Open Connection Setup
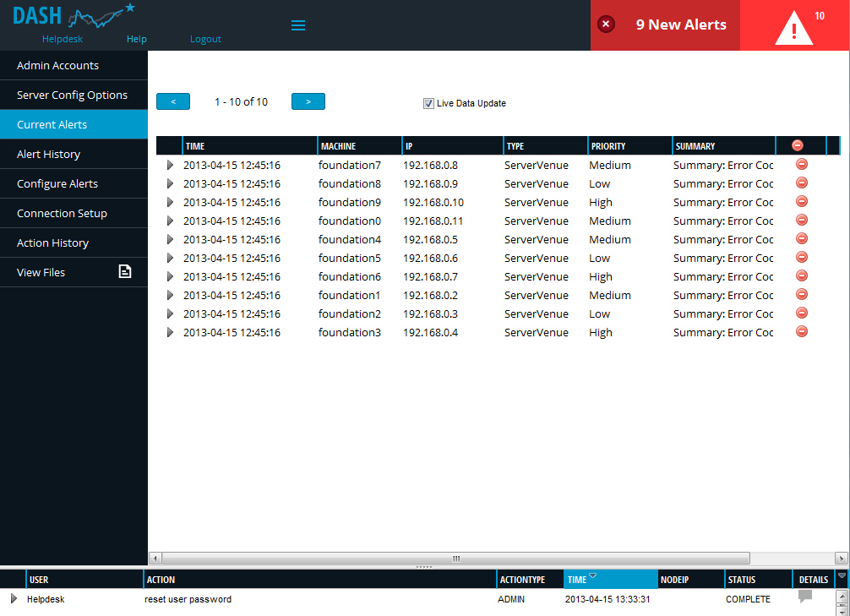The height and width of the screenshot is (616, 850). [x=74, y=213]
